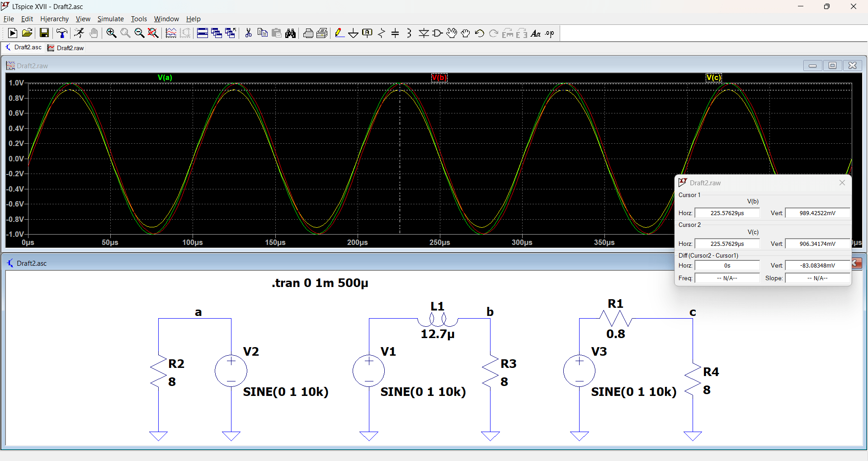Screen dimensions: 868x461
Task: Click the V(a) trace label
Action: (165, 78)
